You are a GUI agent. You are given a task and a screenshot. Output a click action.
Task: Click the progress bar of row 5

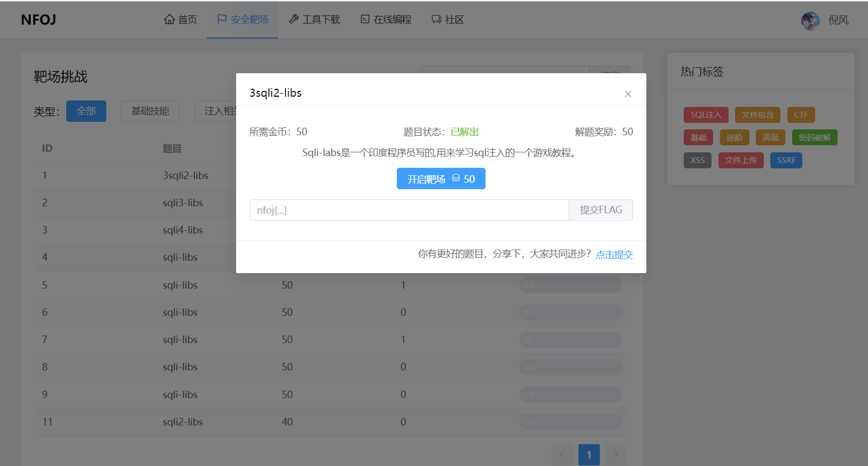coord(570,285)
